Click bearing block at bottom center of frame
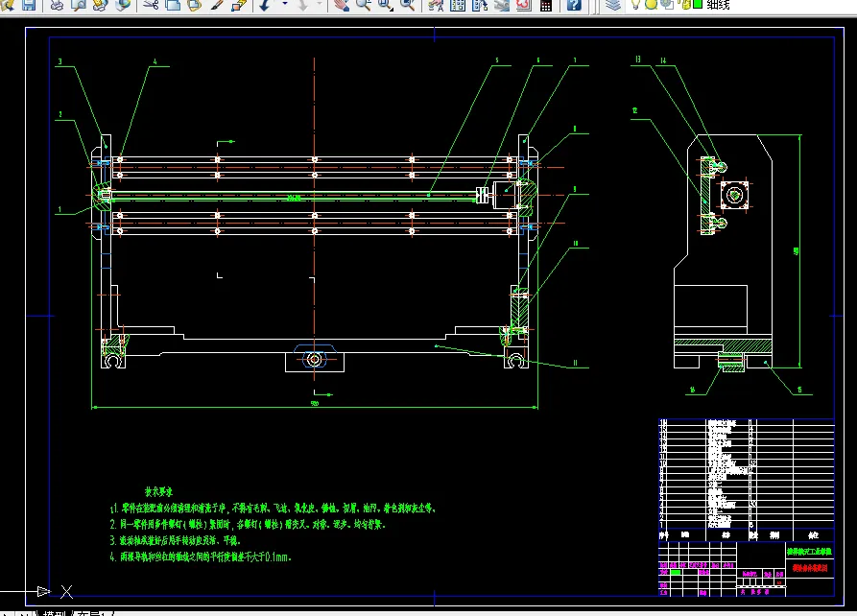Image resolution: width=857 pixels, height=616 pixels. (314, 360)
